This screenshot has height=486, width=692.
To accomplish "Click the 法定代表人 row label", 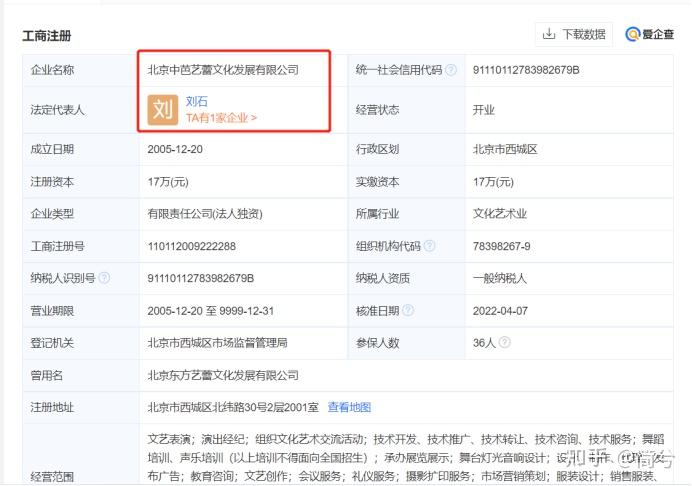I will click(x=57, y=110).
